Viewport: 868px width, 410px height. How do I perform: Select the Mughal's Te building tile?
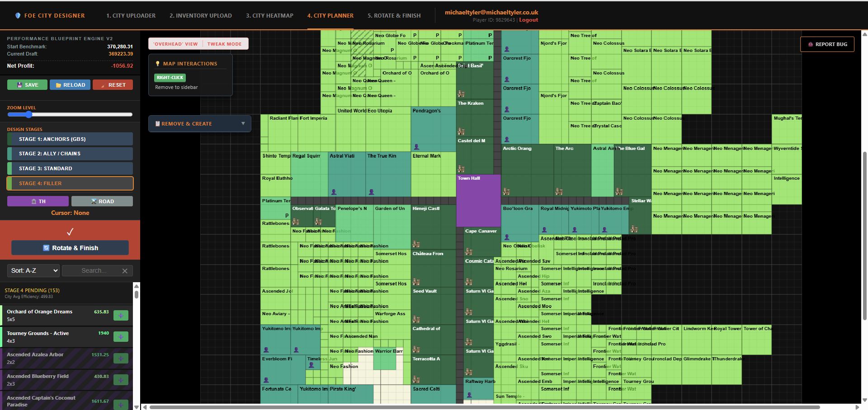(x=787, y=129)
